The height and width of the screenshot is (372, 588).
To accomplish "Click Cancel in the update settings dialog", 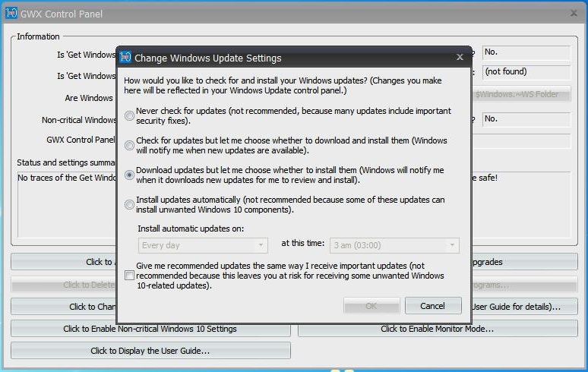I will (x=433, y=306).
